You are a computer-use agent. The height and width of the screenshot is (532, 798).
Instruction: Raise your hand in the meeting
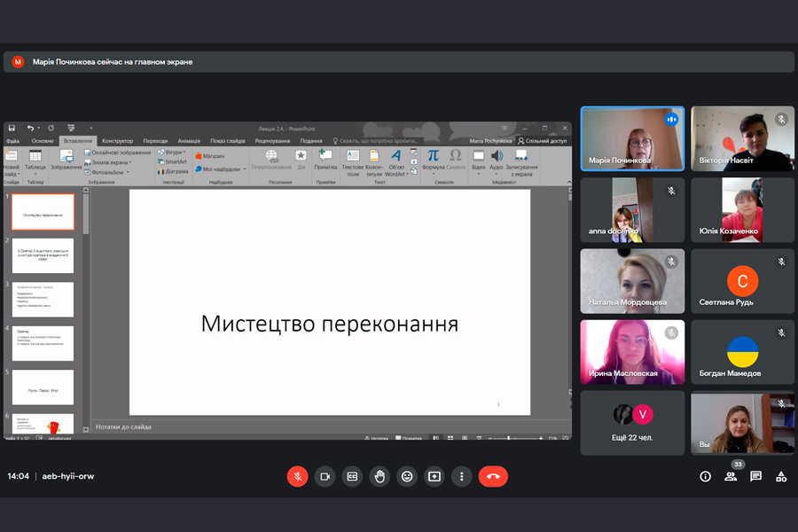point(379,476)
